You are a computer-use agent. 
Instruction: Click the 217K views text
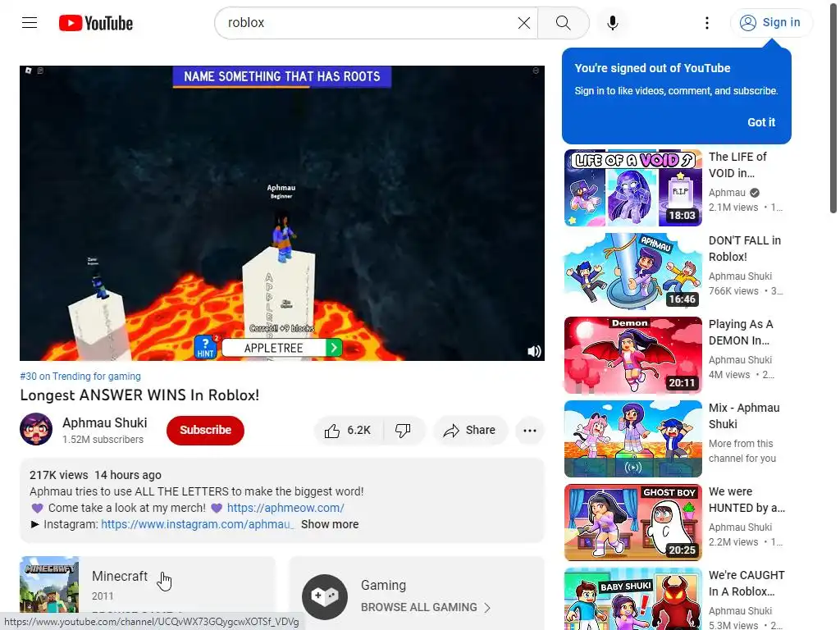point(59,475)
